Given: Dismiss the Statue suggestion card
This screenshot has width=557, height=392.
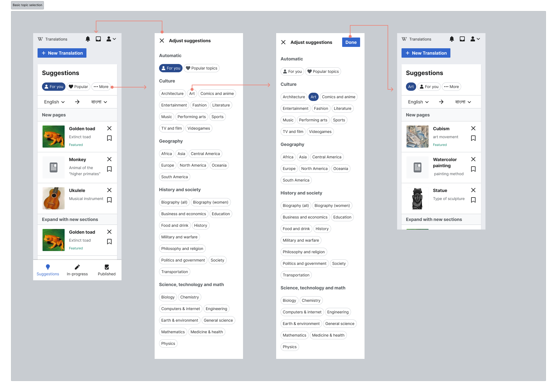Looking at the screenshot, I should pyautogui.click(x=473, y=190).
